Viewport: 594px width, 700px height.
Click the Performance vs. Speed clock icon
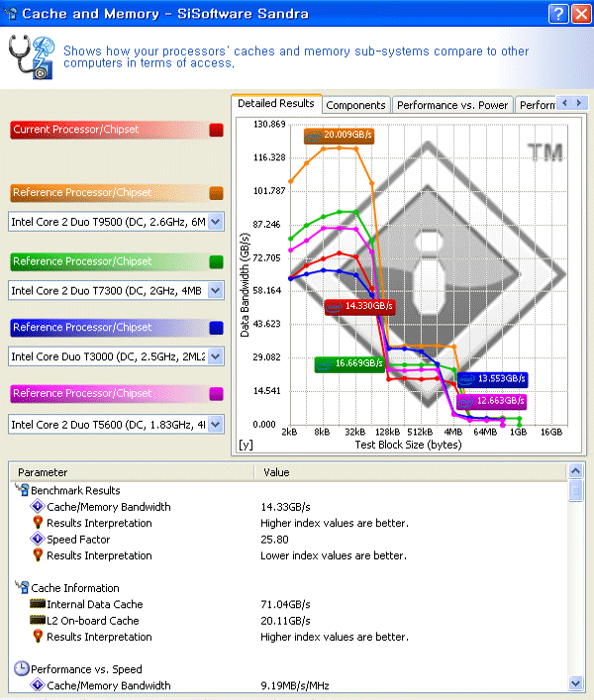point(22,668)
